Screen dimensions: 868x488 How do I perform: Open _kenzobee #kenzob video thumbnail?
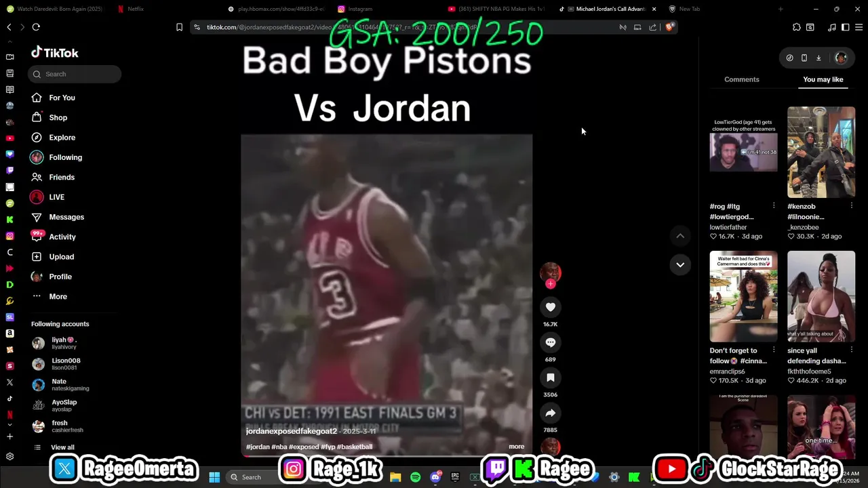[x=821, y=152]
